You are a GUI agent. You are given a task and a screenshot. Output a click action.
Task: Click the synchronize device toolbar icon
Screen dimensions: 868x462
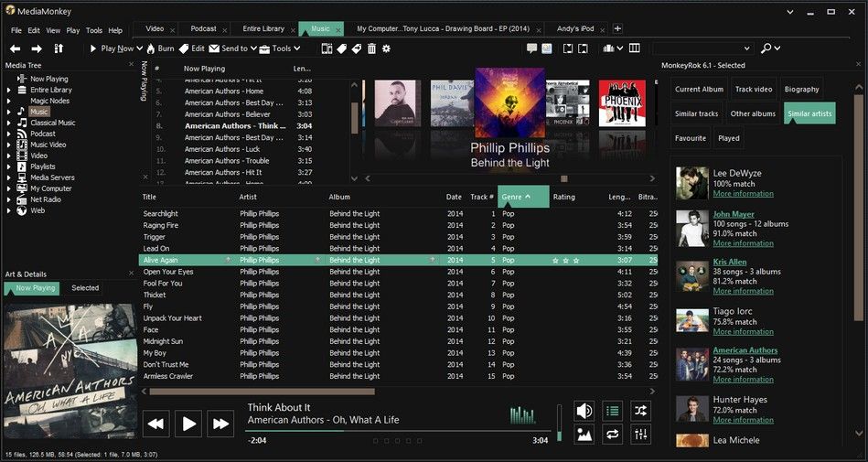point(327,48)
